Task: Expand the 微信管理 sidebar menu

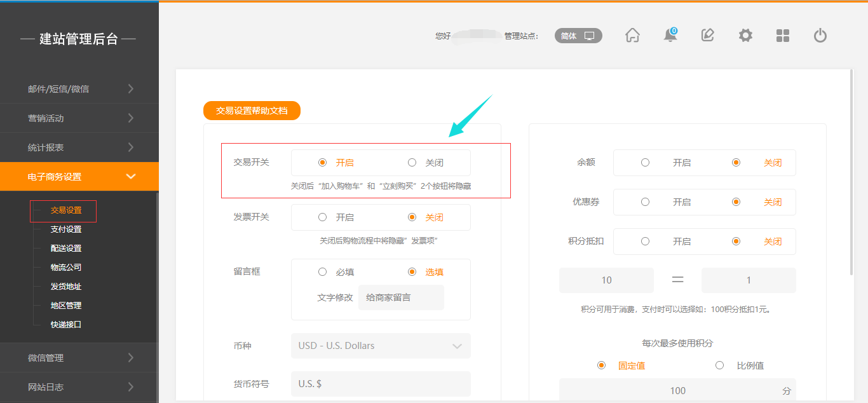Action: pos(79,358)
